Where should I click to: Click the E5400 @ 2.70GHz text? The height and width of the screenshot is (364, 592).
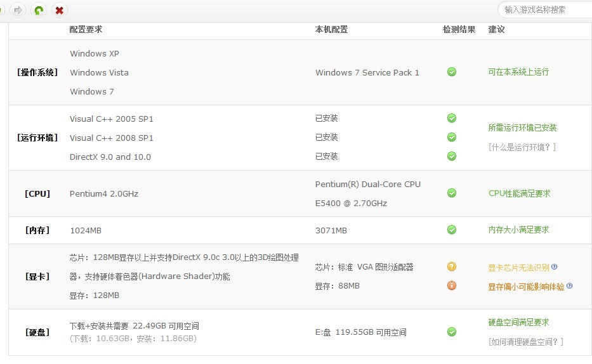tap(351, 204)
